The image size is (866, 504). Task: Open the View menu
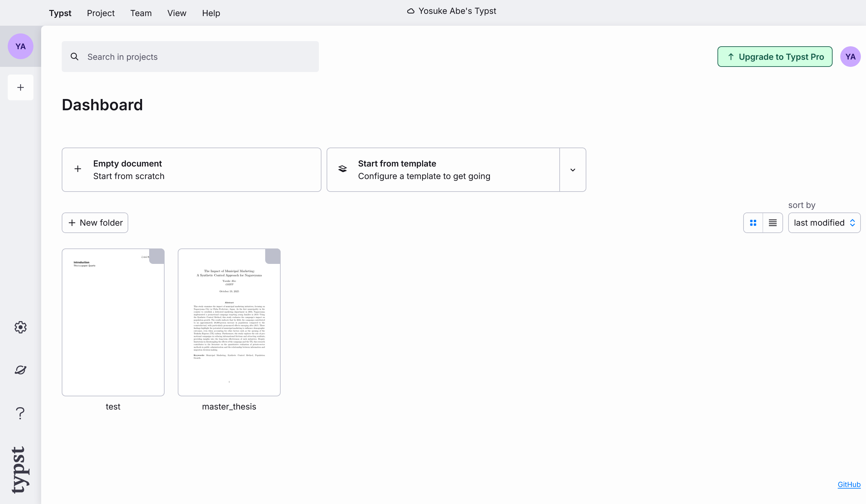[176, 13]
